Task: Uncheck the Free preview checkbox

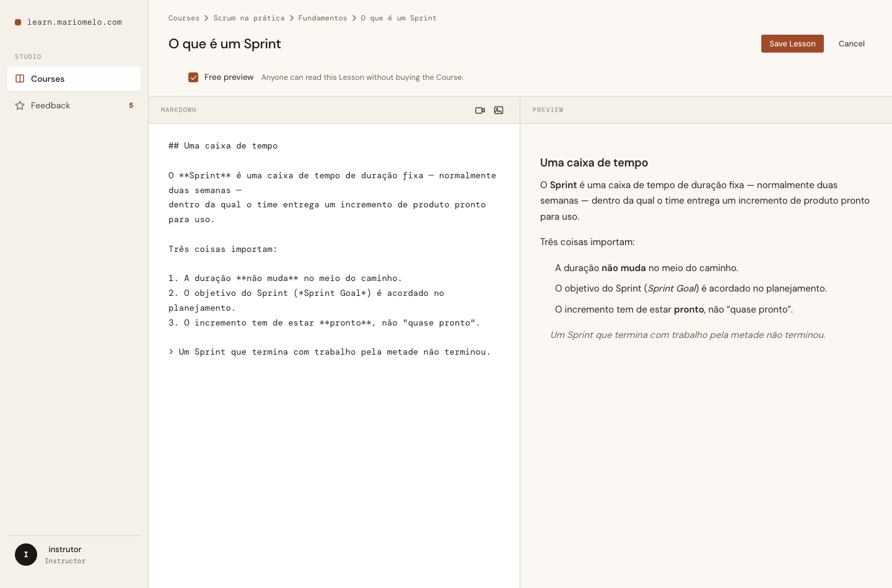Action: tap(193, 77)
